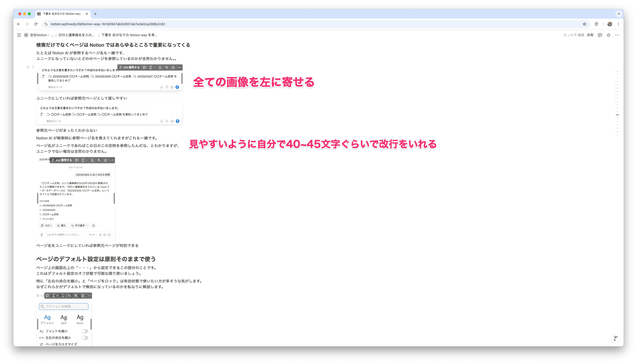
Task: Click the site info icon in address bar
Action: (x=46, y=24)
